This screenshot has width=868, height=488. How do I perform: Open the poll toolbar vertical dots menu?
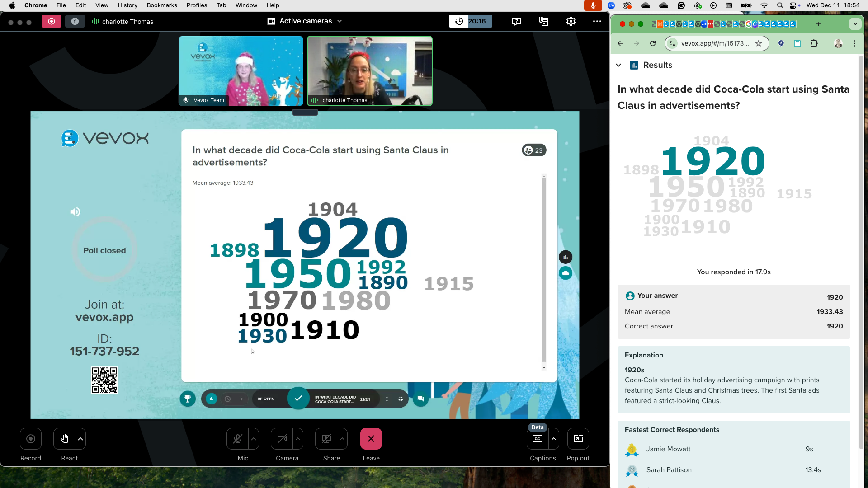pyautogui.click(x=387, y=399)
